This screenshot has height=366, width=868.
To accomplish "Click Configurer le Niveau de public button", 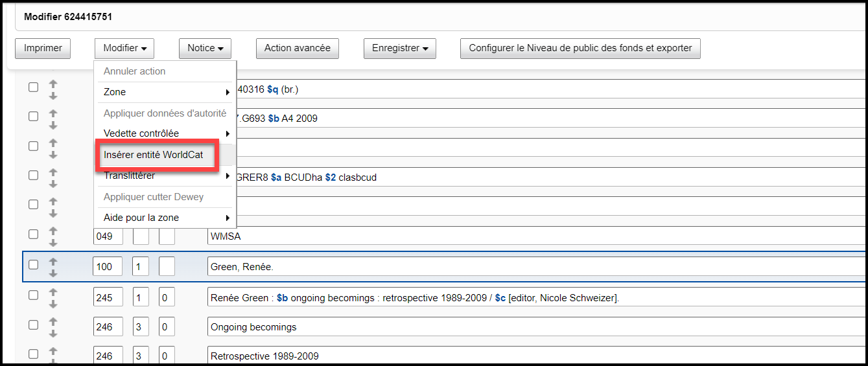I will [x=580, y=48].
